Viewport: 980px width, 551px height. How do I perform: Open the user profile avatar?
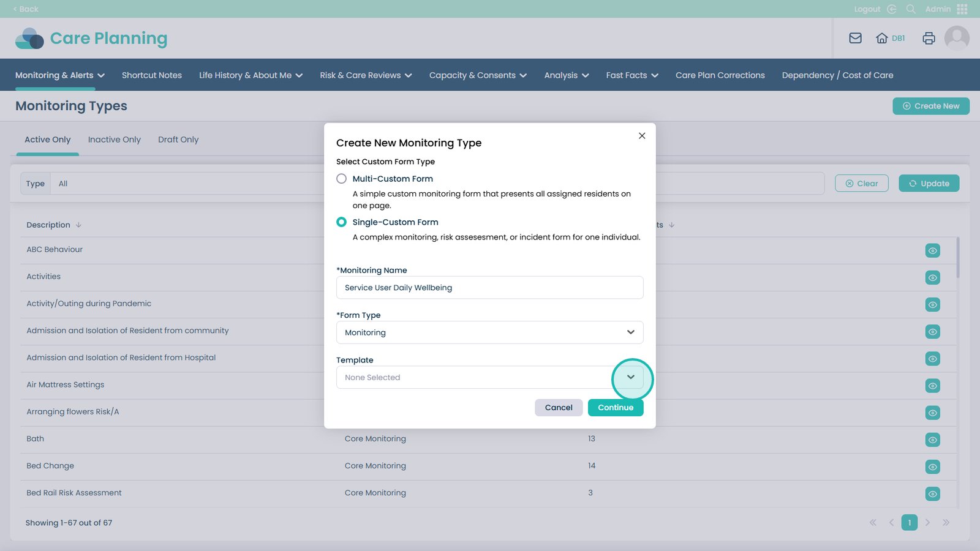click(x=957, y=38)
